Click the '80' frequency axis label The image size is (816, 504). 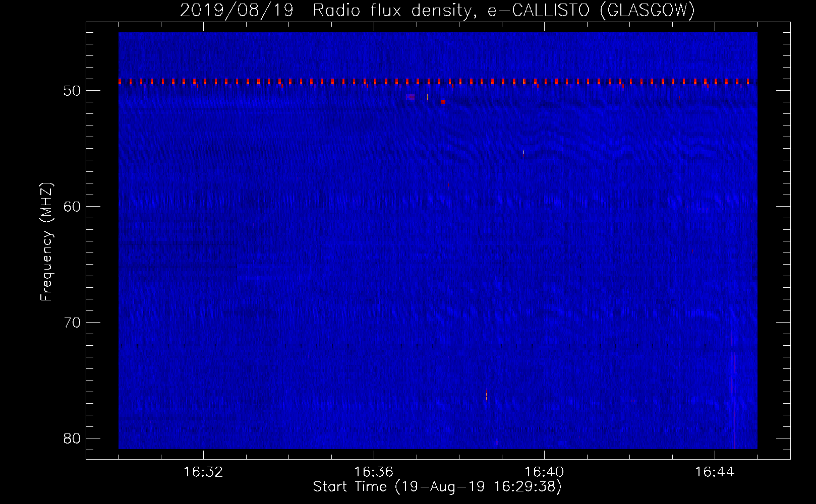tap(72, 438)
